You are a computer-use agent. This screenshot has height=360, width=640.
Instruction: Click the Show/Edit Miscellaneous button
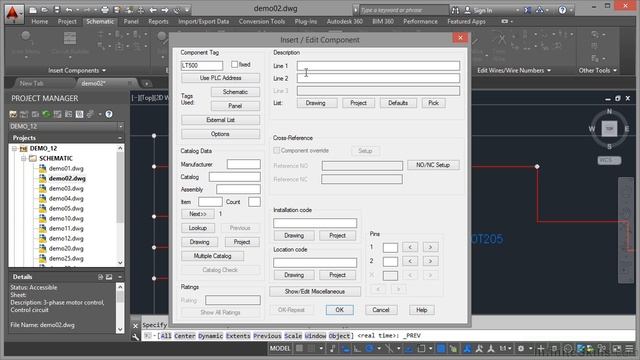[315, 291]
